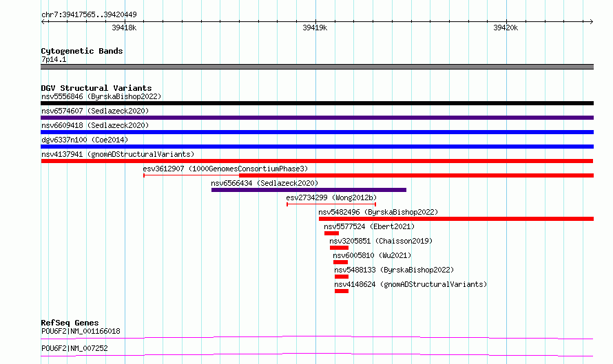Select the small red nsv3205851 bar
The width and height of the screenshot is (613, 364).
click(x=339, y=248)
